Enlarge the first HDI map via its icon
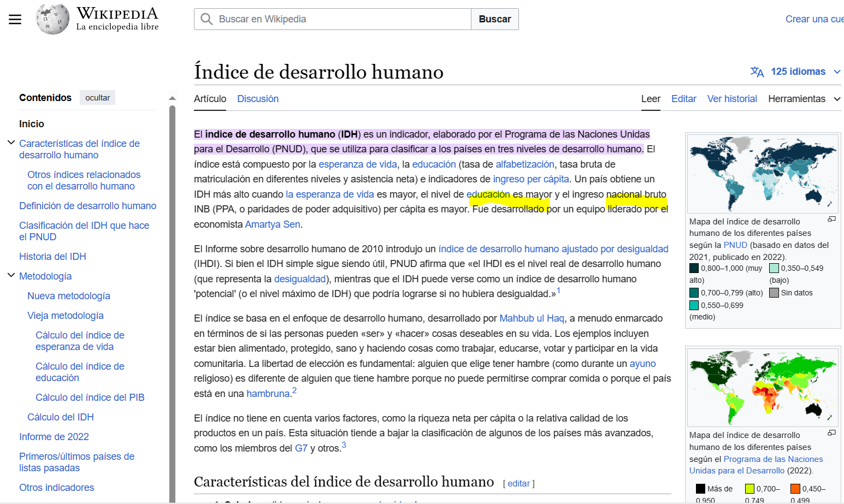 coord(831,220)
